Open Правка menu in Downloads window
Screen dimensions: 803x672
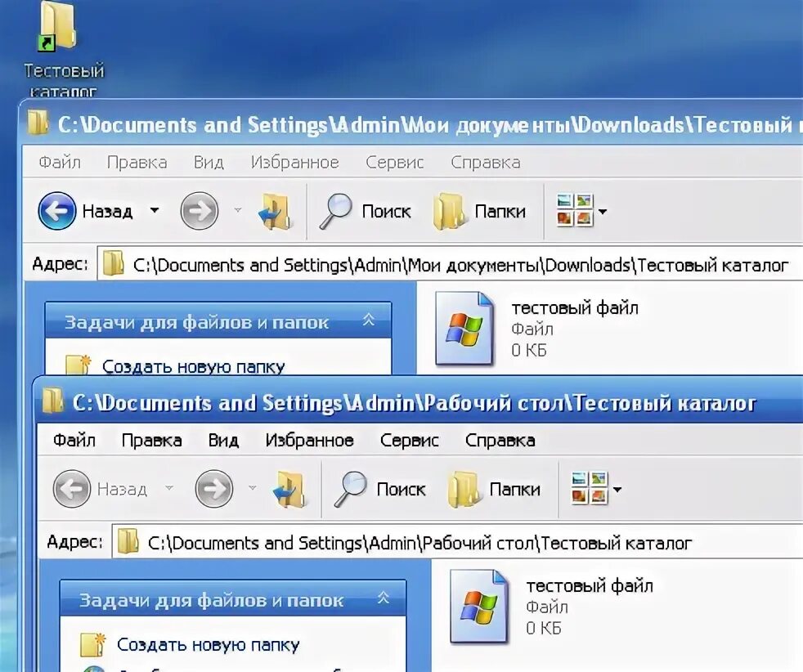[x=137, y=162]
